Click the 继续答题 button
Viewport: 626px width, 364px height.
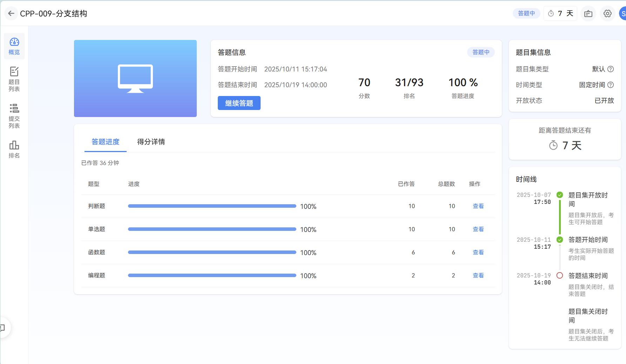[239, 103]
